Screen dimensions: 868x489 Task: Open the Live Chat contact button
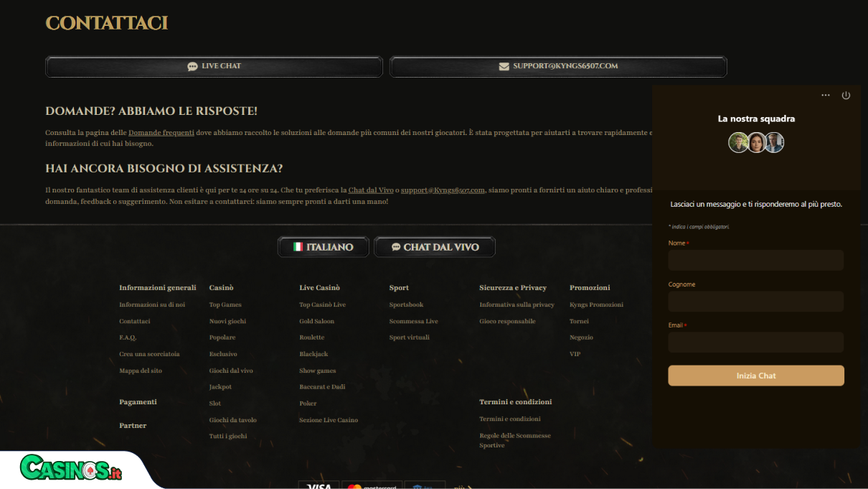[x=214, y=66]
